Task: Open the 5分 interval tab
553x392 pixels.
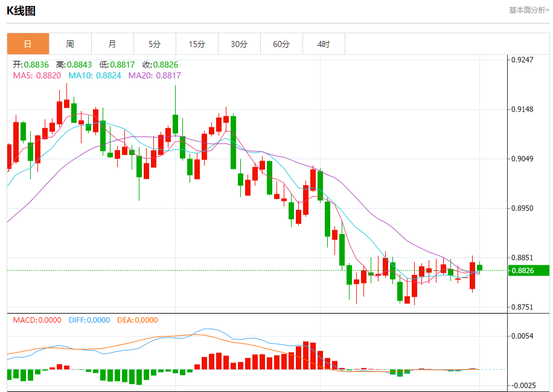Action: (155, 44)
